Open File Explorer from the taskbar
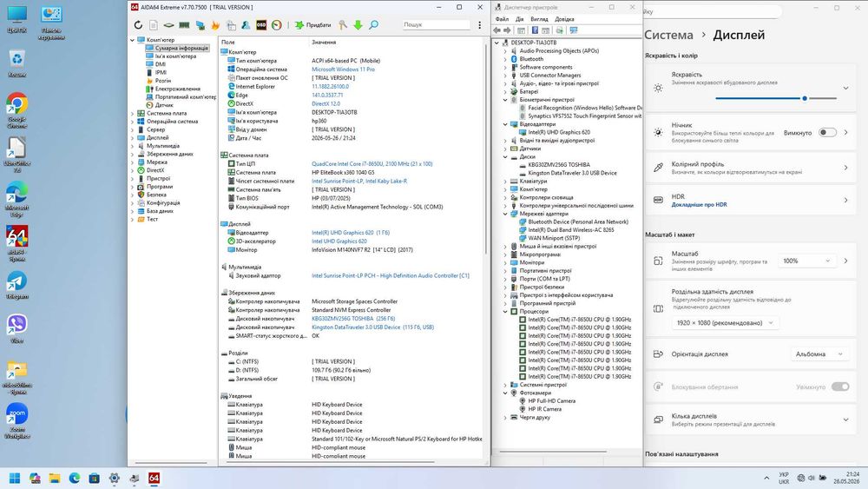This screenshot has width=868, height=489. click(54, 478)
